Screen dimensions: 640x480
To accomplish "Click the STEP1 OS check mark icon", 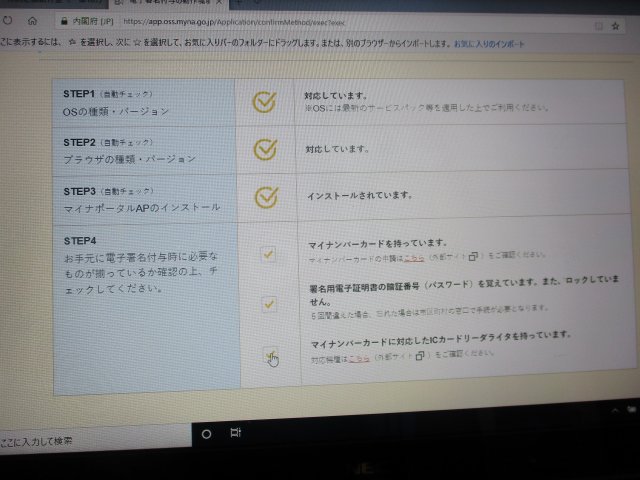I will (264, 101).
